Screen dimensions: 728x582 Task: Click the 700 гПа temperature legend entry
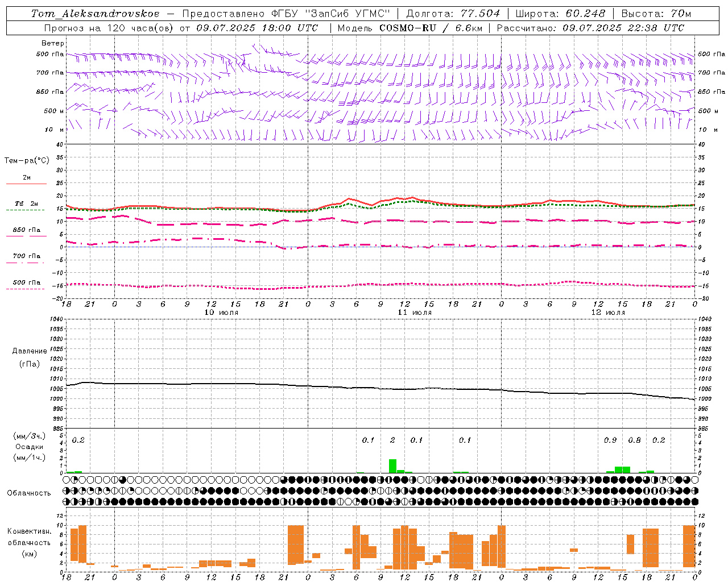coord(25,259)
